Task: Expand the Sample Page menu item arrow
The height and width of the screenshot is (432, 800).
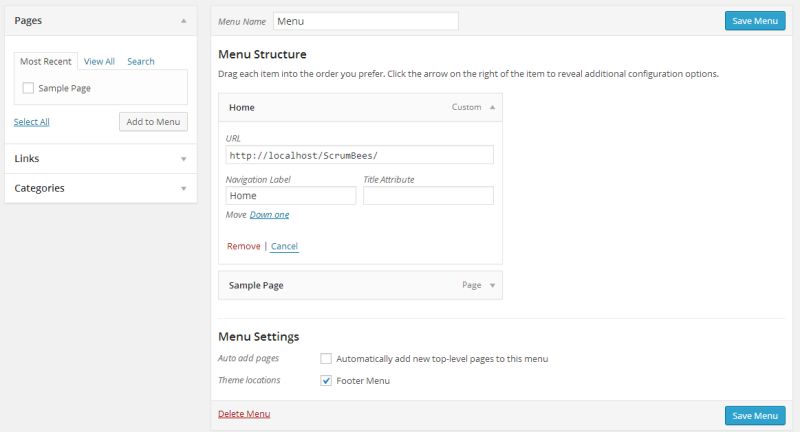Action: tap(492, 285)
